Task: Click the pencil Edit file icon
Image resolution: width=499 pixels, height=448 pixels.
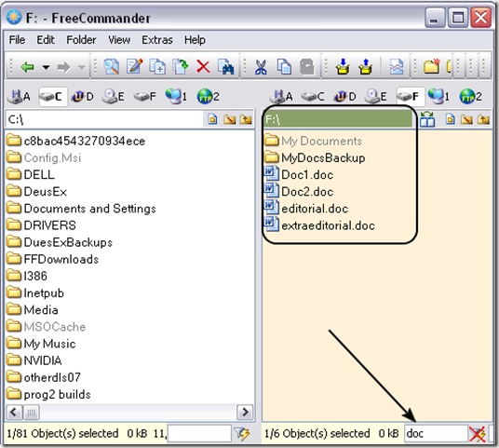Action: [135, 66]
